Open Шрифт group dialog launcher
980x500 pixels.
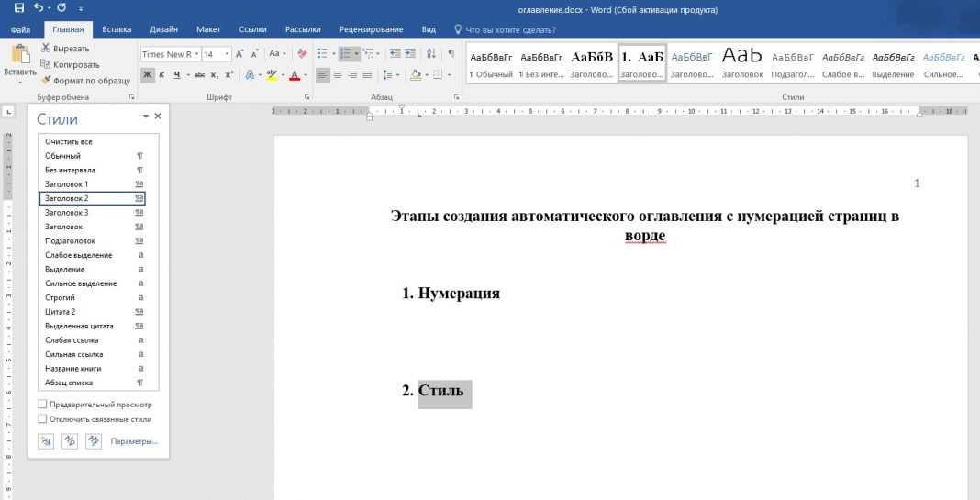click(x=306, y=97)
